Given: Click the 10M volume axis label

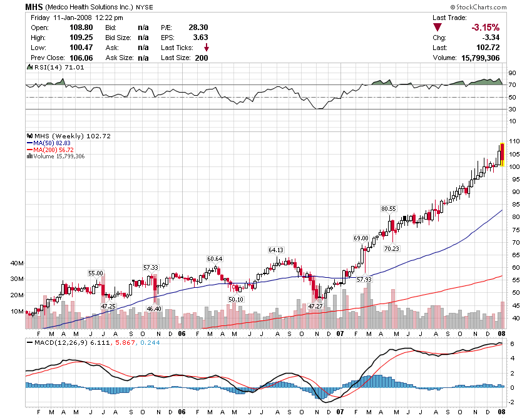Looking at the screenshot, I should pyautogui.click(x=18, y=311).
